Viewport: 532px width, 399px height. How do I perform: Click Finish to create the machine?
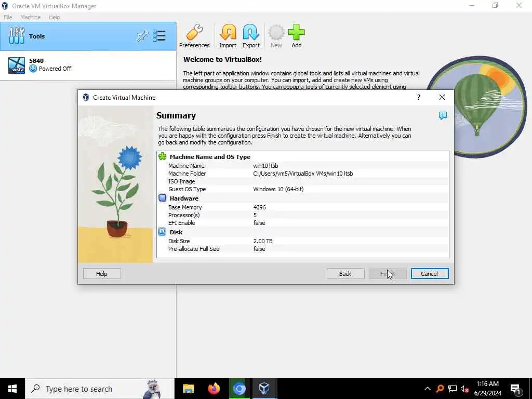tap(388, 274)
